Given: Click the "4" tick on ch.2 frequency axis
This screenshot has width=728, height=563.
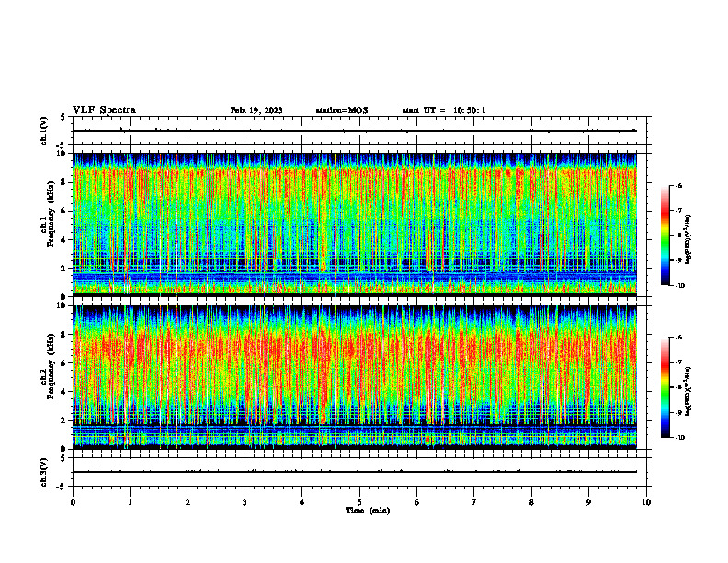Looking at the screenshot, I should click(64, 392).
